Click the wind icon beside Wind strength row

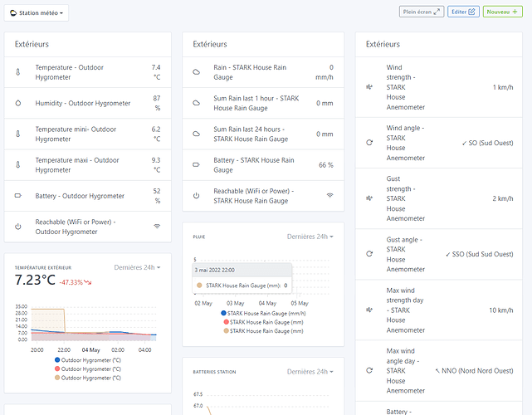[369, 86]
